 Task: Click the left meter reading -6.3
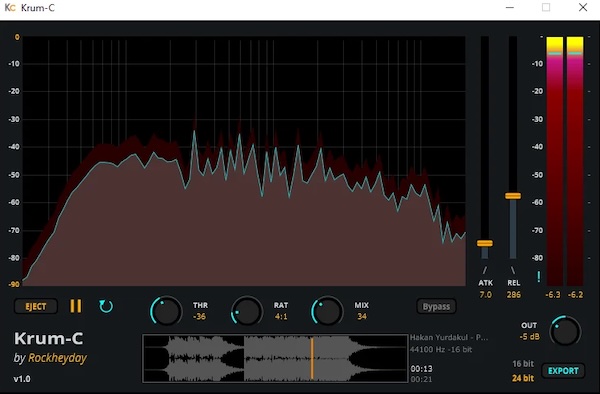(x=553, y=295)
